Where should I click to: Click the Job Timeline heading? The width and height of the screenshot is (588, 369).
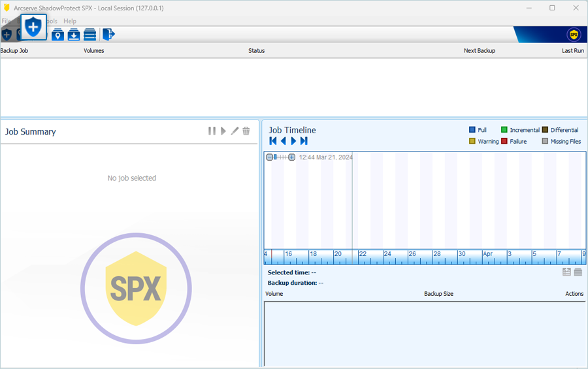(292, 130)
